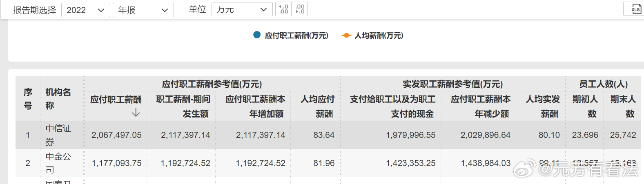Select value 81.96 in 中金公司 row
Screen dimensions: 644x184
(324, 163)
